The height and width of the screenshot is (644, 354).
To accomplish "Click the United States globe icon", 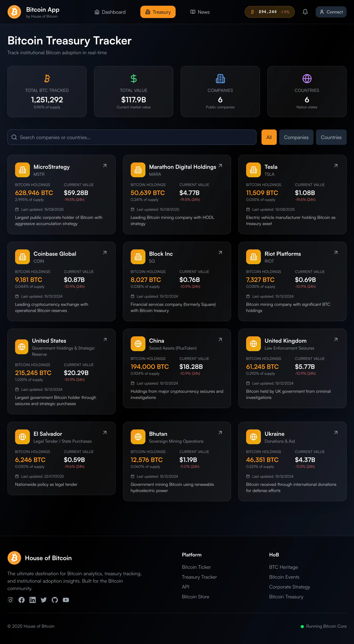I will click(x=22, y=347).
